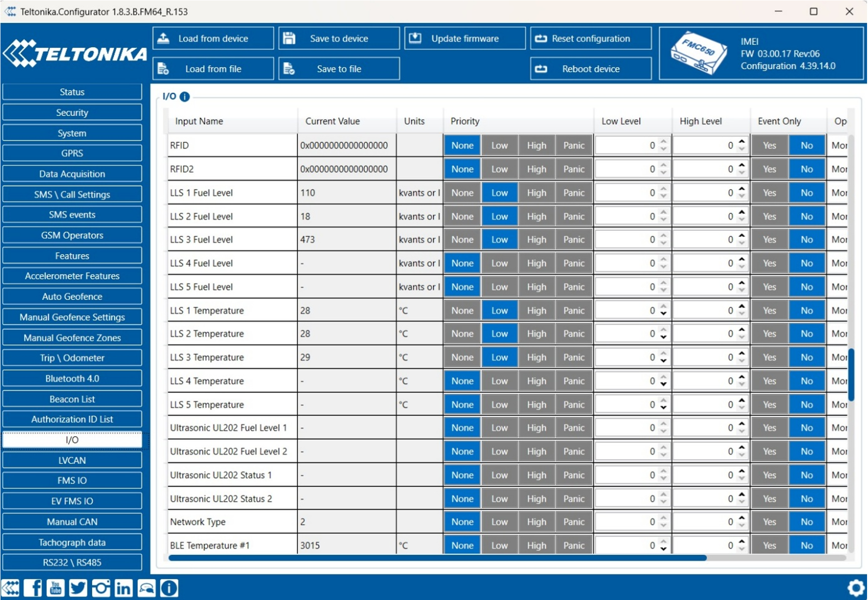This screenshot has width=868, height=600.
Task: Click Reset configuration
Action: coord(591,39)
